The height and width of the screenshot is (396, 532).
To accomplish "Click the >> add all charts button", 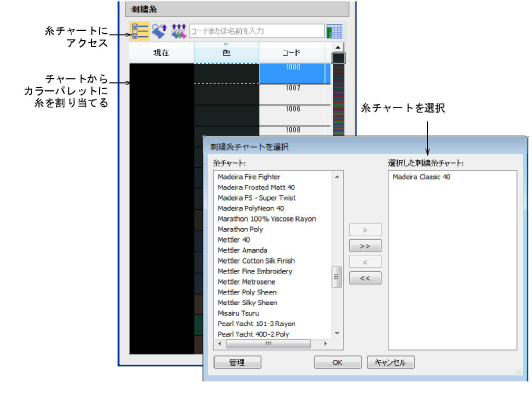I will [x=365, y=246].
